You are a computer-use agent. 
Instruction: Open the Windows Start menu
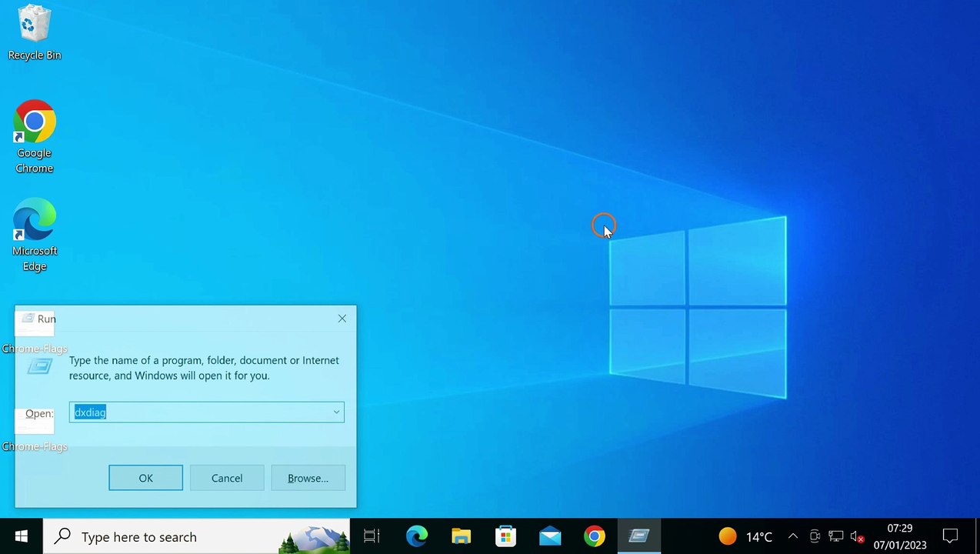tap(21, 536)
